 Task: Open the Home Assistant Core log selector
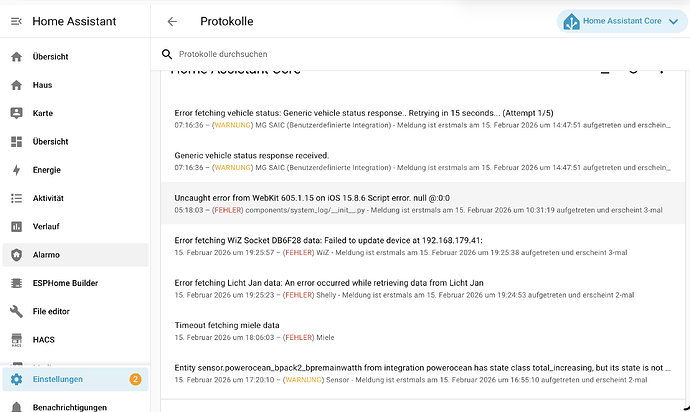622,21
